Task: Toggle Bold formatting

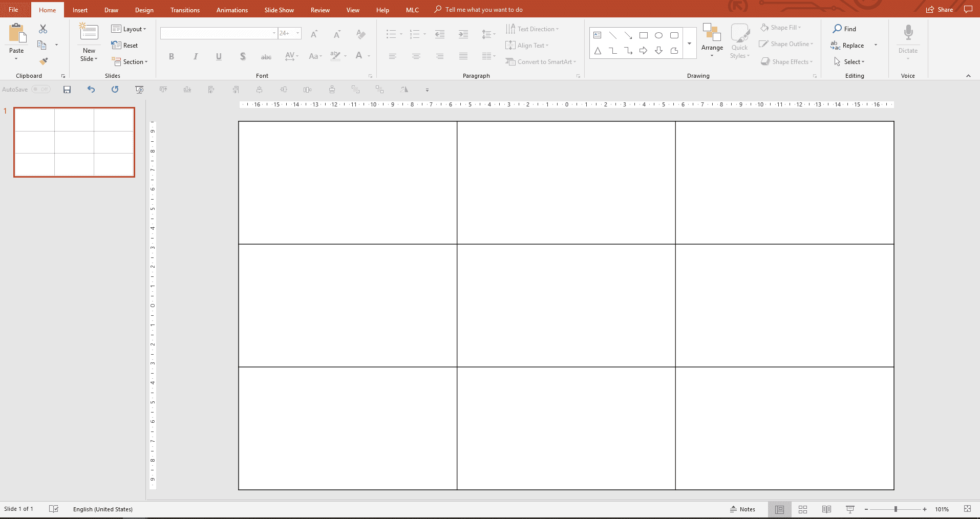Action: (172, 56)
